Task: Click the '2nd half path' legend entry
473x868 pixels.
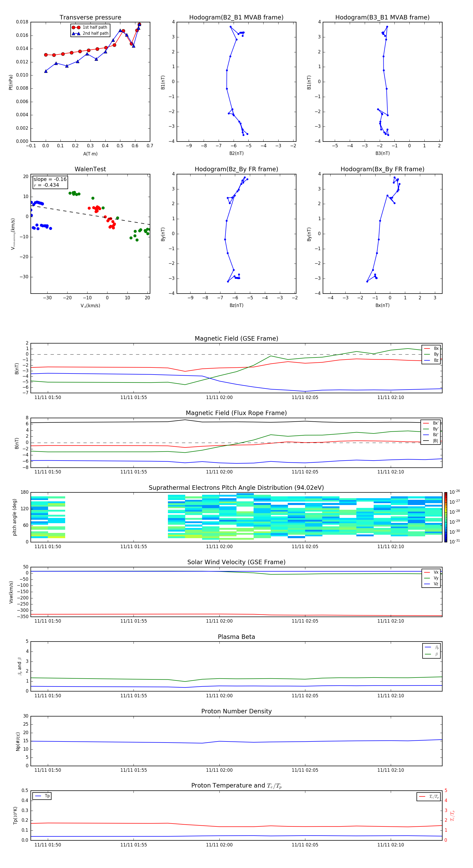Action: 90,33
